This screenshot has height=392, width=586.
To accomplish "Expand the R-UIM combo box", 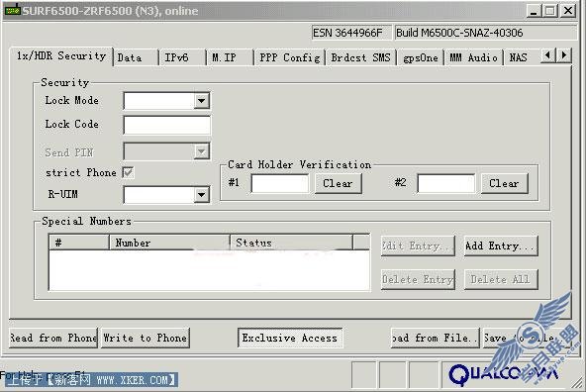I will tap(166, 195).
